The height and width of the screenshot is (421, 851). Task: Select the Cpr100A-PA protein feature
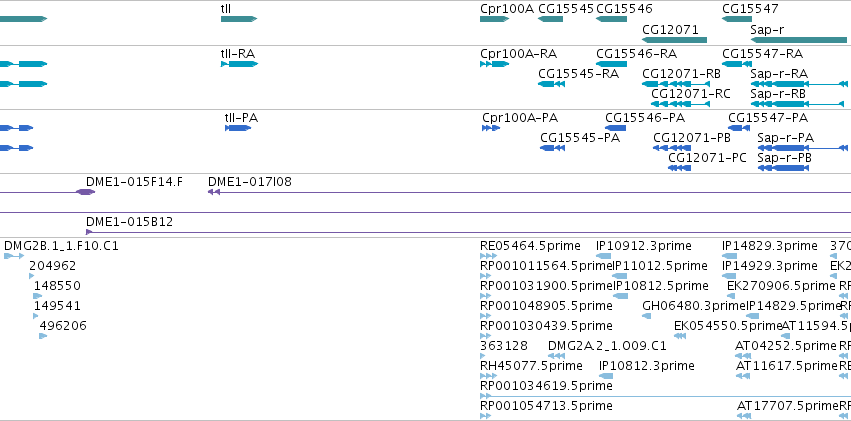[x=491, y=128]
